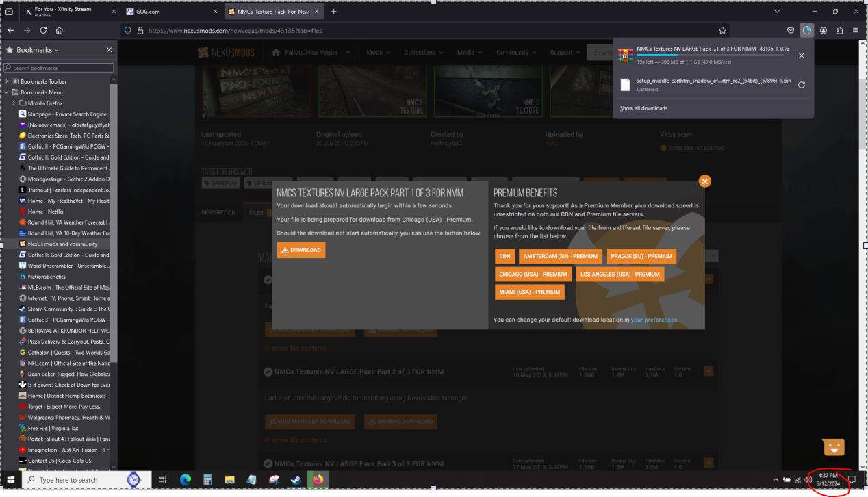Image resolution: width=868 pixels, height=497 pixels.
Task: Collapse the Bookmarks Menu folder
Action: click(x=7, y=92)
